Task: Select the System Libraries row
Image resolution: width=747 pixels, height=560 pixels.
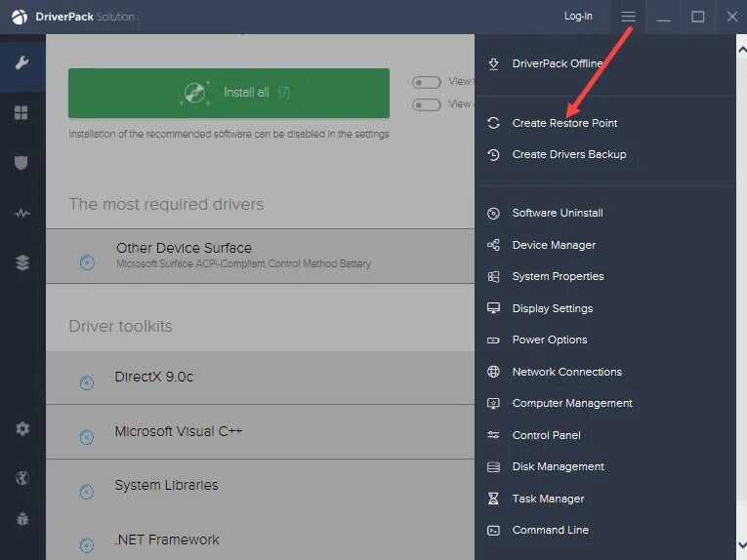Action: tap(260, 486)
